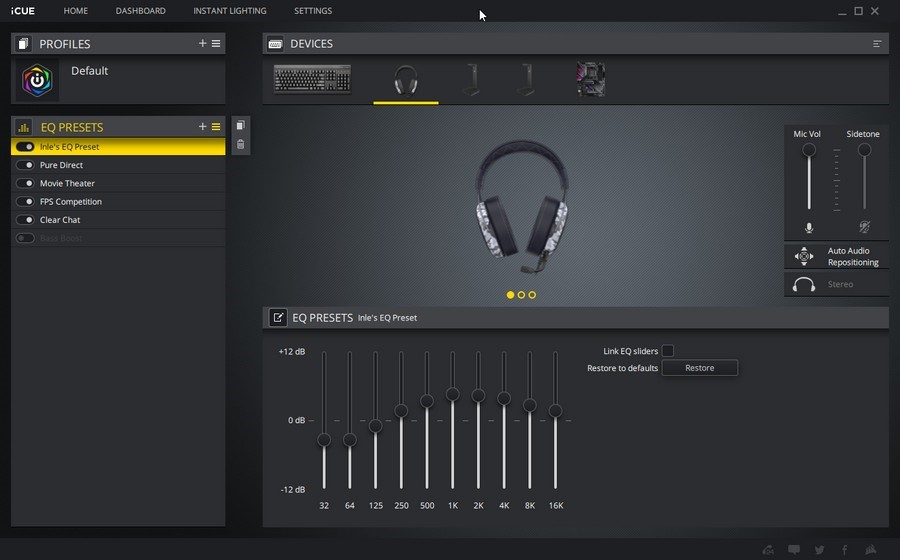Open the chat feedback icon
Screen dimensions: 900x560
click(794, 550)
